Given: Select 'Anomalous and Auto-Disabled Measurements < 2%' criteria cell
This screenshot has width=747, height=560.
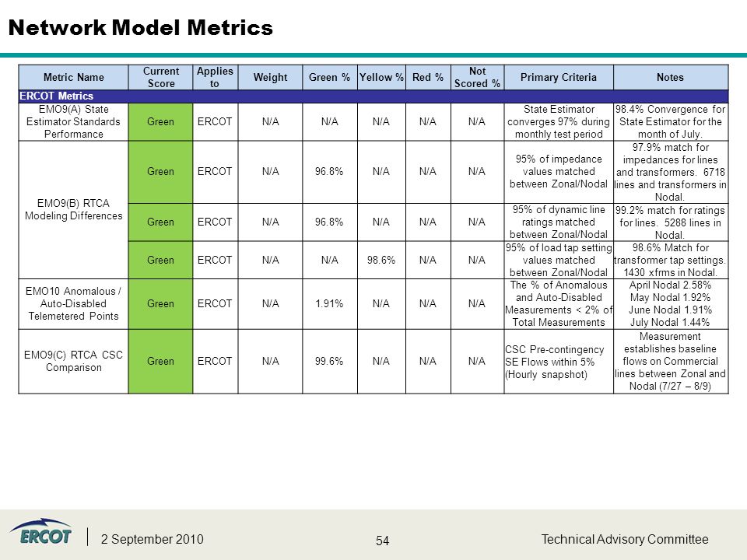Looking at the screenshot, I should click(x=559, y=304).
